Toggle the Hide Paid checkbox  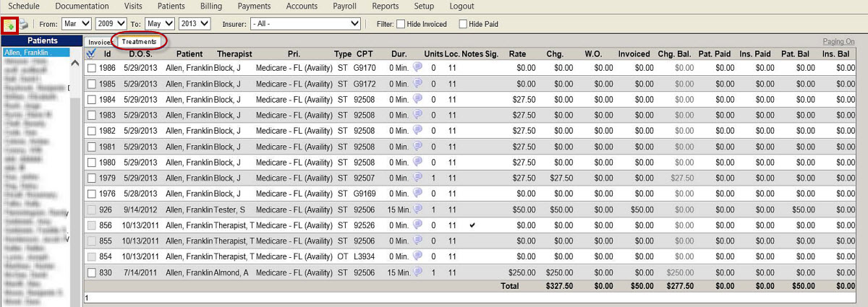tap(463, 25)
